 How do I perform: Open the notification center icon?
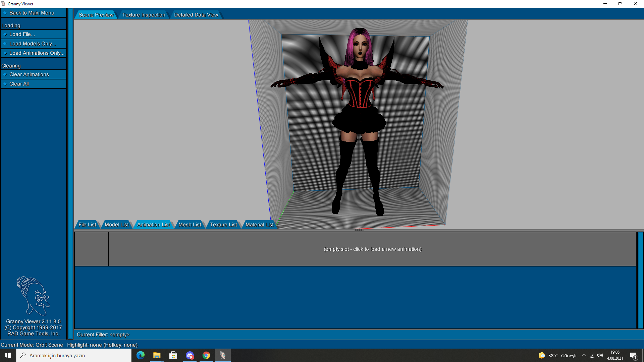(633, 356)
